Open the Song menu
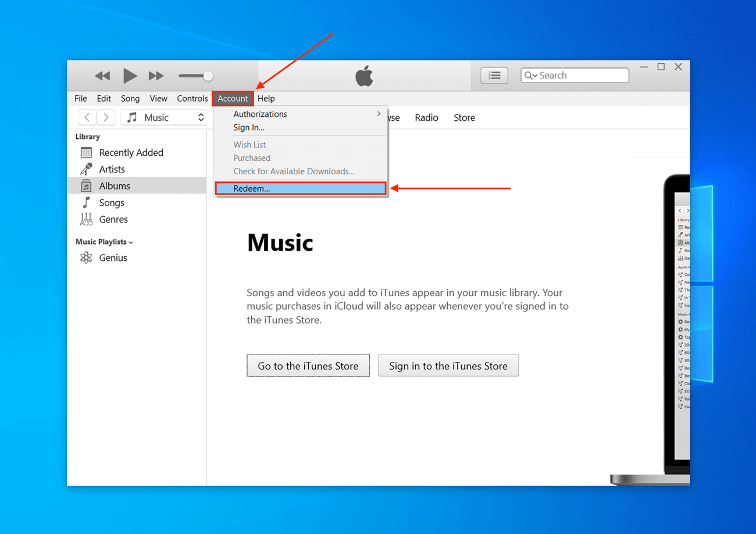756x534 pixels. (130, 98)
